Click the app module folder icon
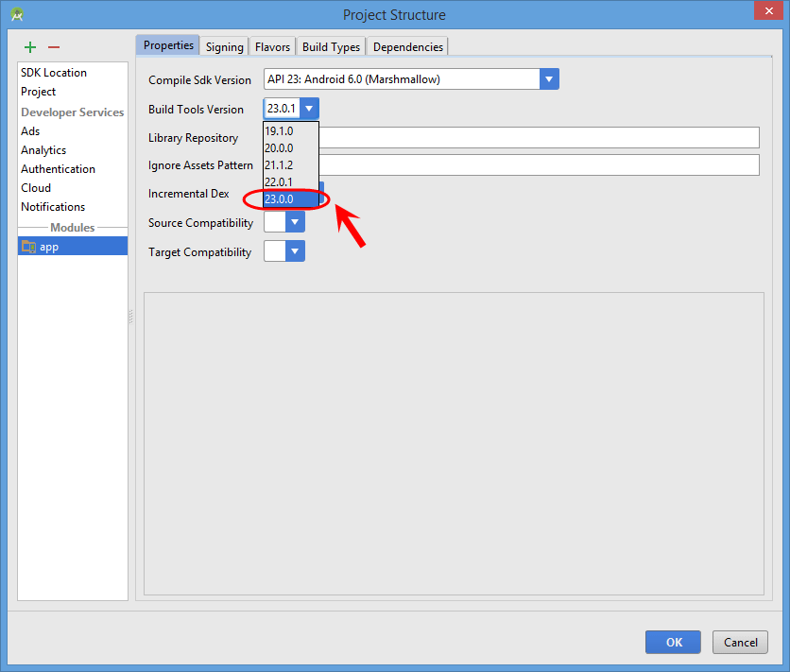 [x=28, y=247]
